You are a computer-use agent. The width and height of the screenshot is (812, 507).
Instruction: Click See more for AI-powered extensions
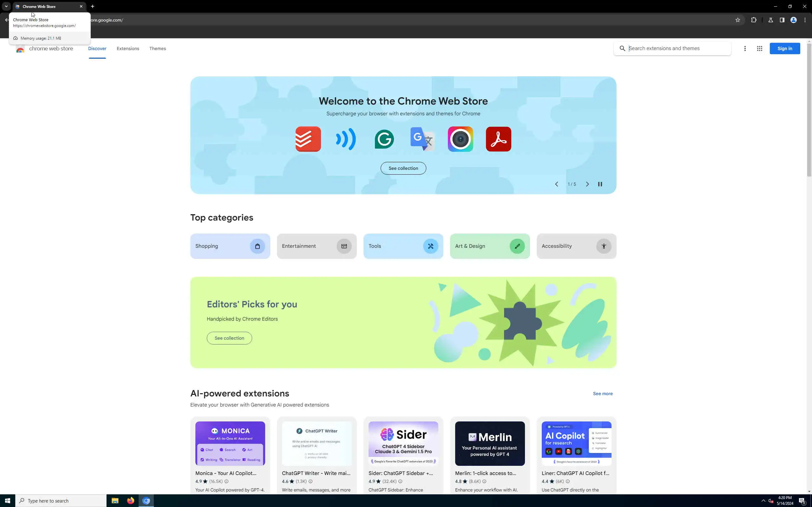tap(602, 394)
